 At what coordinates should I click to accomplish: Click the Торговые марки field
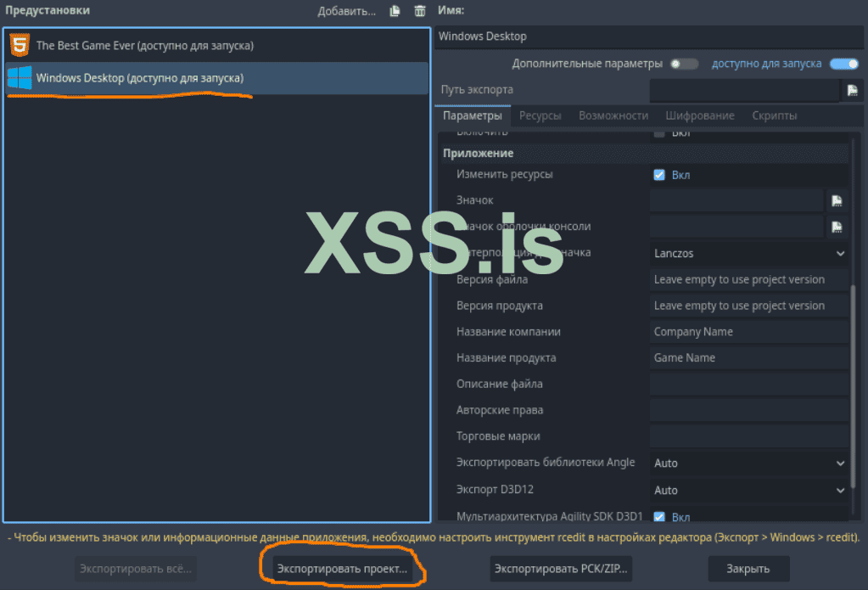(x=749, y=436)
